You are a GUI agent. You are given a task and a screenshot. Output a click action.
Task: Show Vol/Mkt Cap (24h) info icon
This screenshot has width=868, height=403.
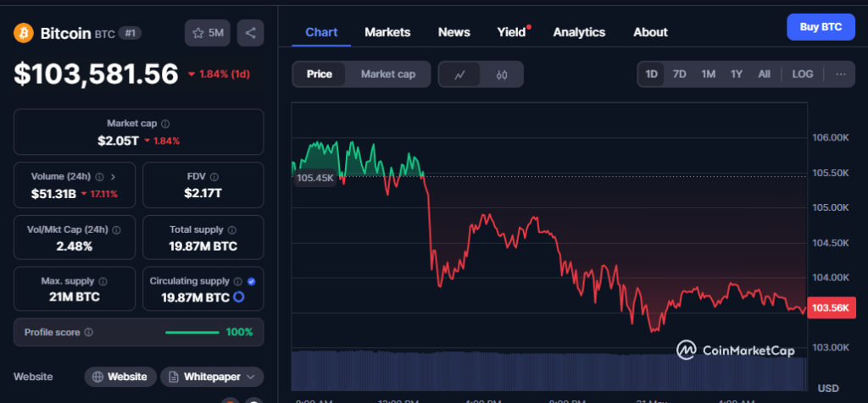coord(116,229)
